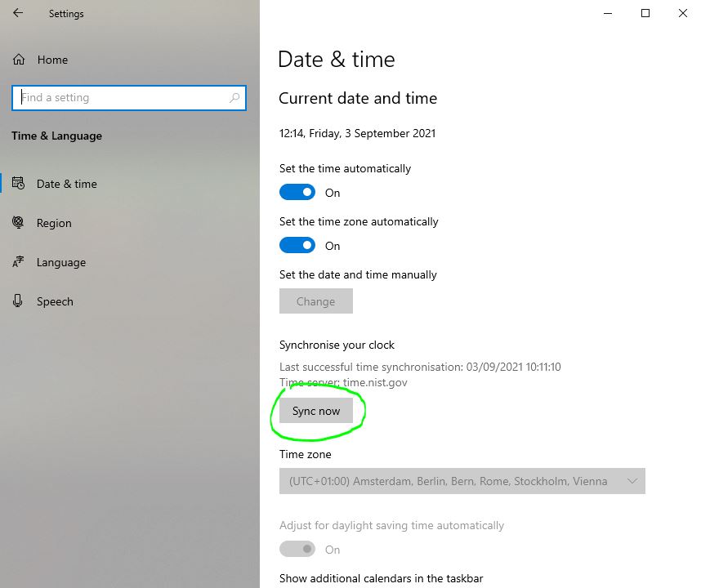Maximize the Settings window
Screen dimensions: 701x588
645,13
